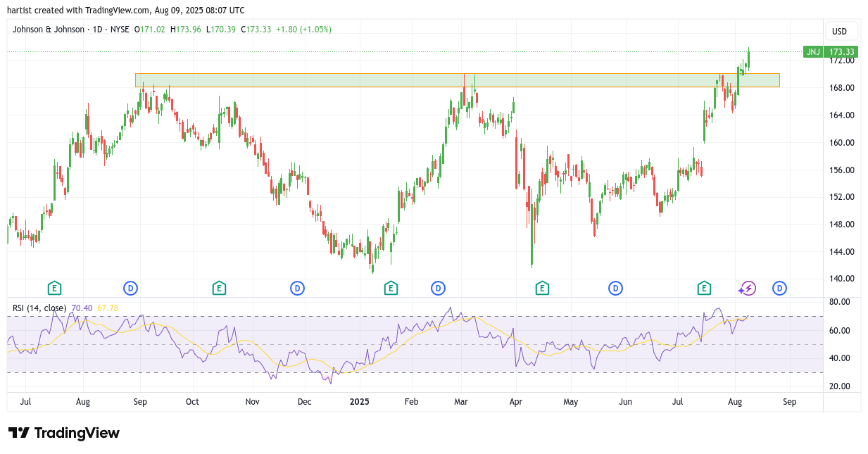Click the dividend marker in late May 2025
868x454 pixels.
coord(616,288)
